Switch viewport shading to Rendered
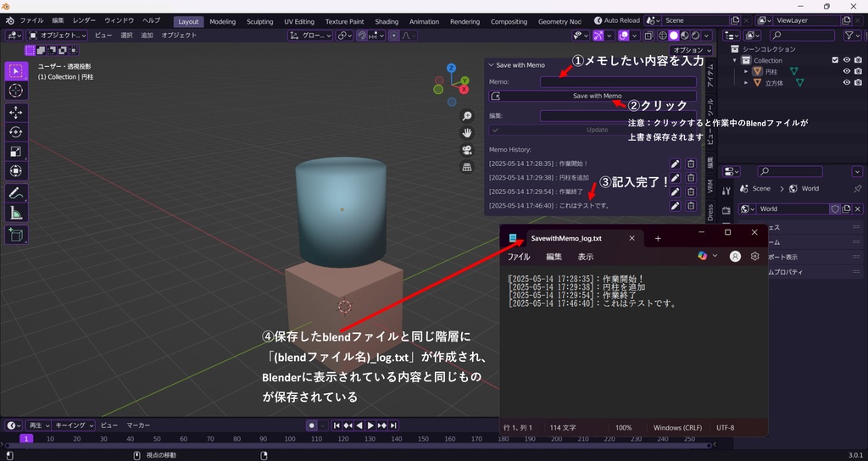 point(696,36)
